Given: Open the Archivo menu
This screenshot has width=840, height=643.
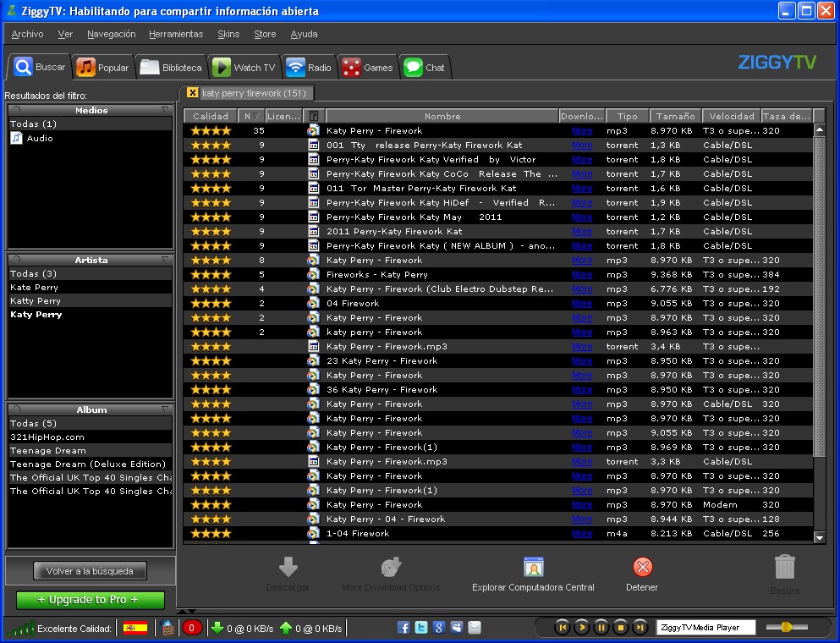Looking at the screenshot, I should coord(27,34).
